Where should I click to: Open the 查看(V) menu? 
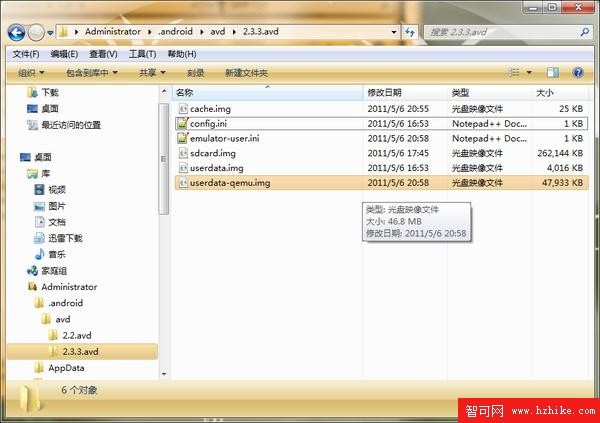click(103, 54)
